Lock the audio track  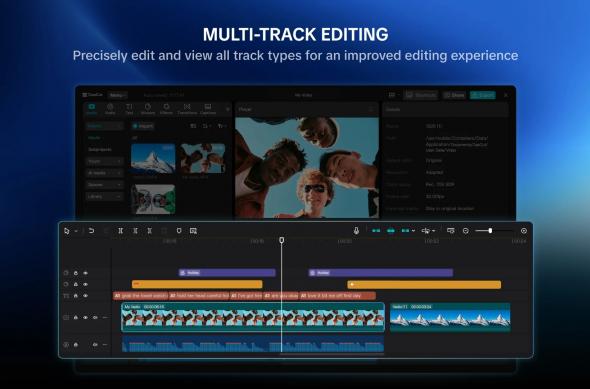point(76,345)
